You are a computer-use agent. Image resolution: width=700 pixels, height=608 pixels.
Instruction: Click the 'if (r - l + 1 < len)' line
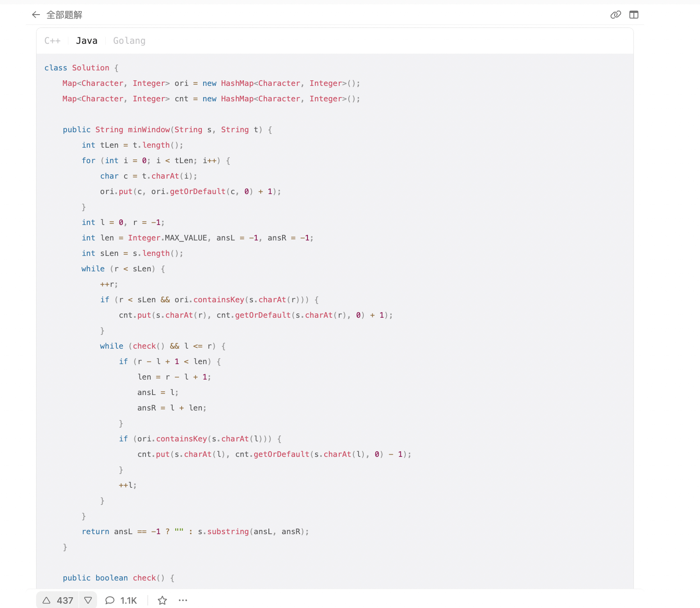[170, 362]
